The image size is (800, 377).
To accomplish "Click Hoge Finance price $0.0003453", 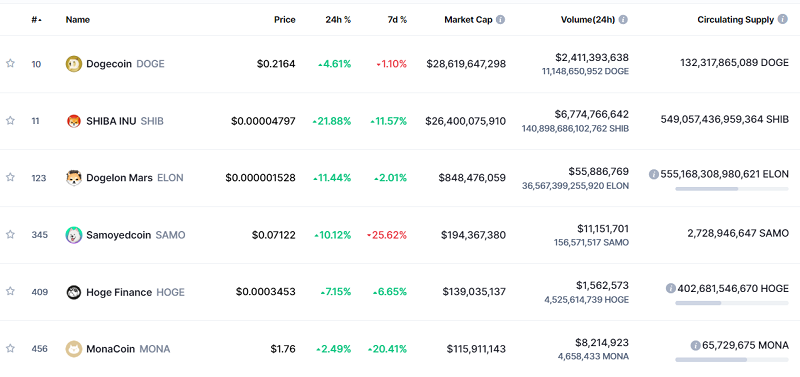I will 265,292.
